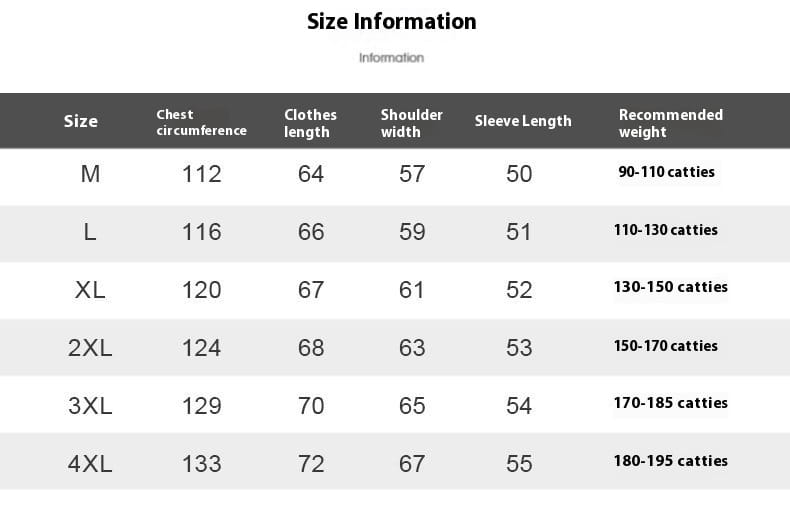Screen dimensions: 790x515
Task: Click the XL size label
Action: coord(90,290)
